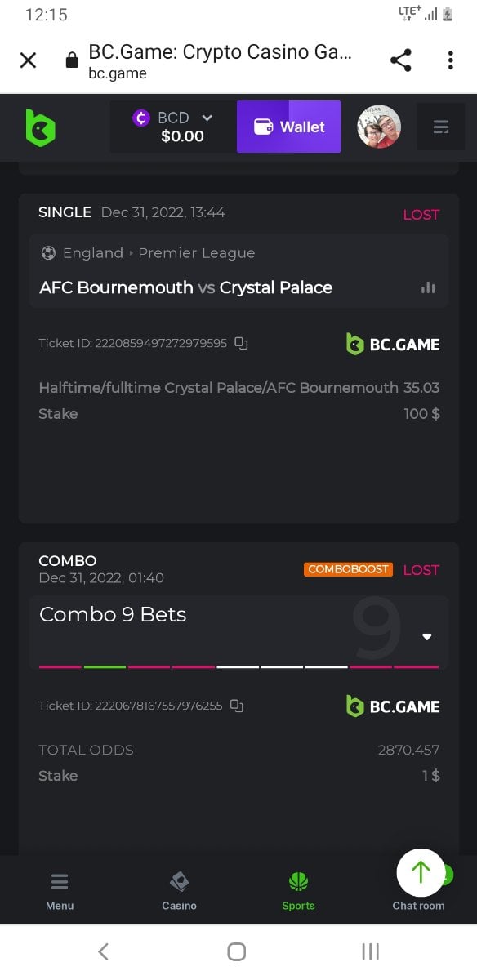Image resolution: width=477 pixels, height=980 pixels.
Task: Open match statistics bar chart icon
Action: pos(428,287)
